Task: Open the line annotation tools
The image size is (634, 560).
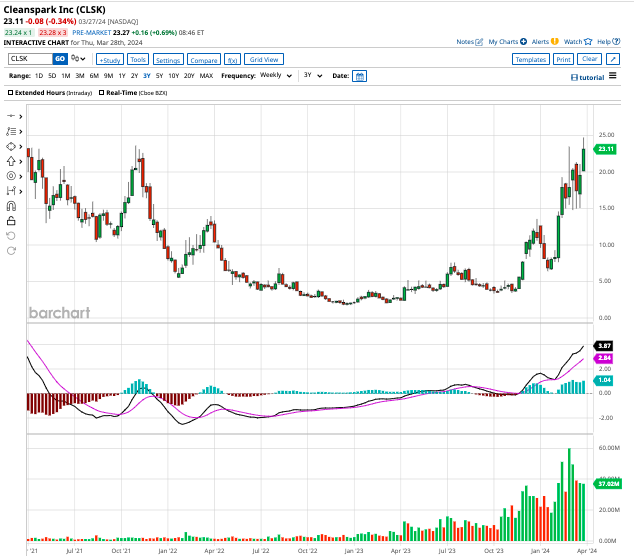Action: coord(11,131)
